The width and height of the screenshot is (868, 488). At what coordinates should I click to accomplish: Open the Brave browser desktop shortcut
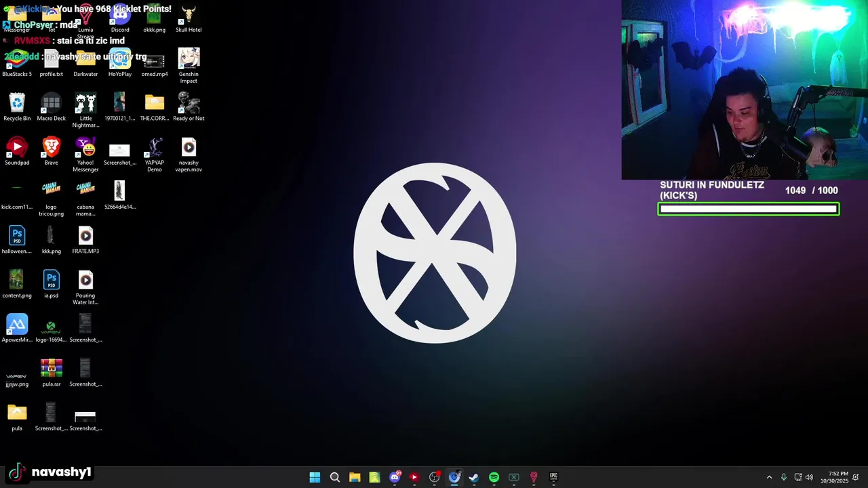pyautogui.click(x=52, y=151)
